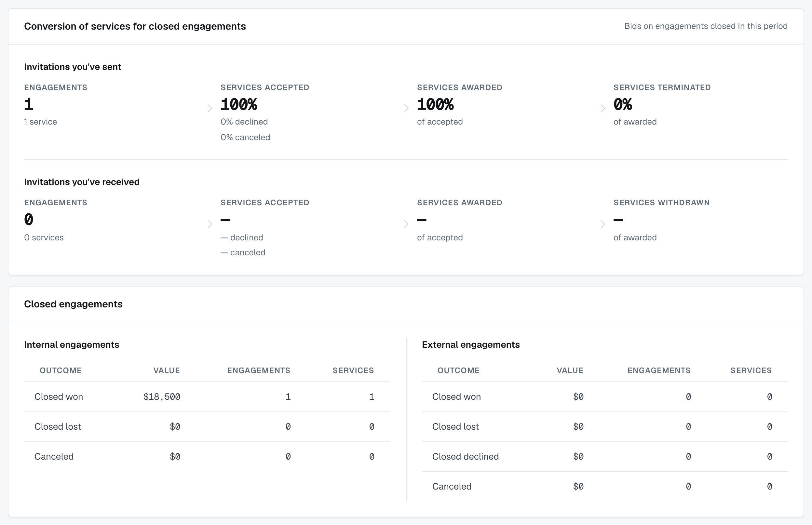Click the '— canceled' text
This screenshot has width=812, height=525.
point(243,253)
